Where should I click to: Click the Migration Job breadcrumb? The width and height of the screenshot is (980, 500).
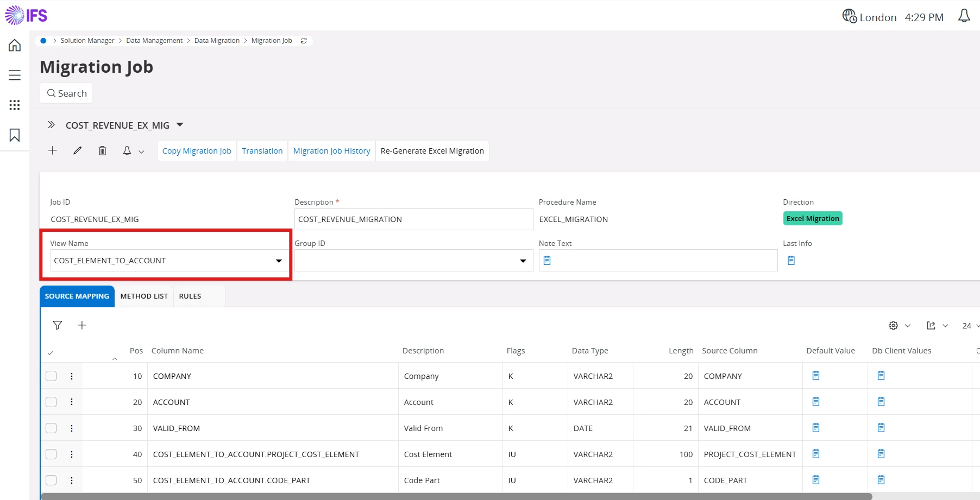272,41
